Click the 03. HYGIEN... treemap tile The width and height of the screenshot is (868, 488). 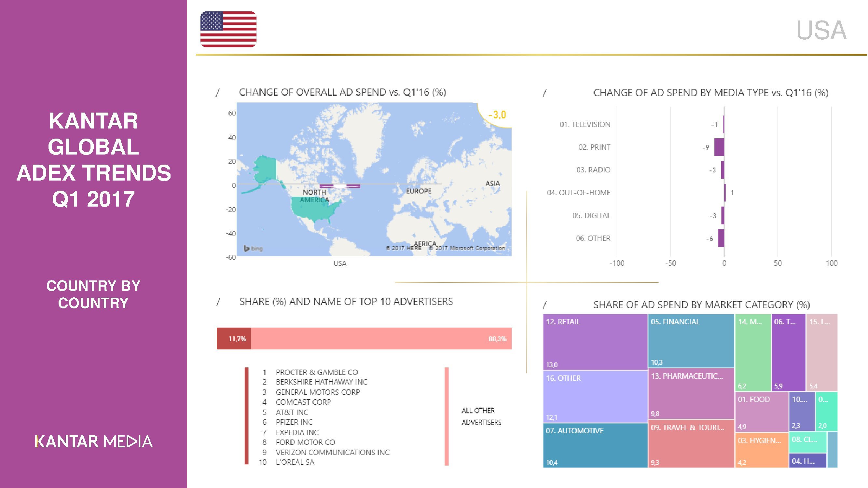pyautogui.click(x=762, y=450)
